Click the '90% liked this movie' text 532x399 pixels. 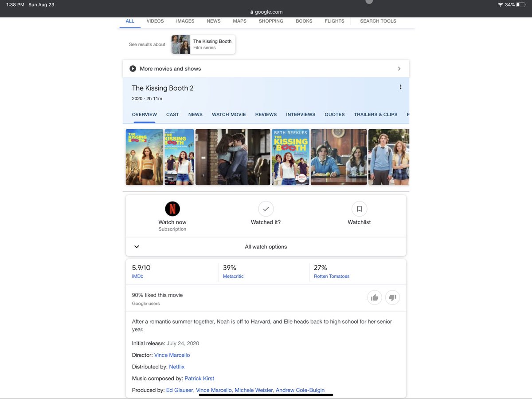pos(157,295)
